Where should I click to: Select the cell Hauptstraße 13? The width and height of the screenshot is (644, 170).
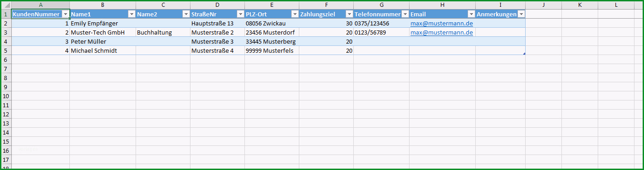coord(217,23)
